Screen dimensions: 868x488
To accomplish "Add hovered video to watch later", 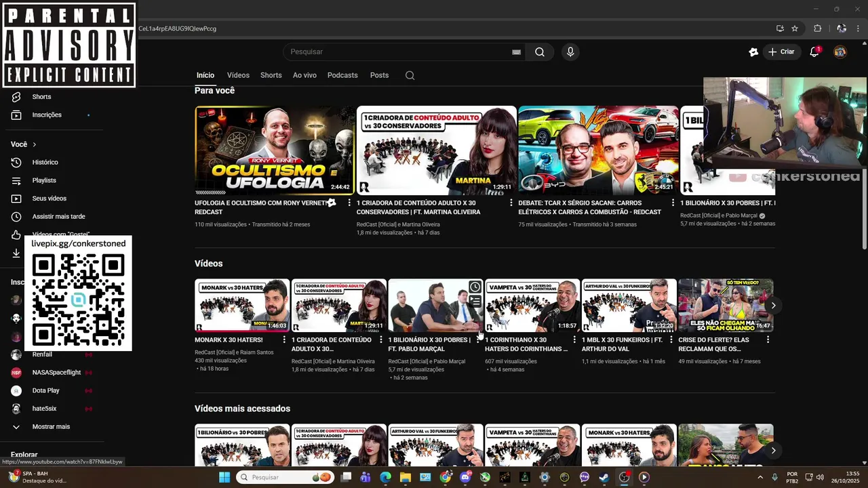I will (x=475, y=287).
